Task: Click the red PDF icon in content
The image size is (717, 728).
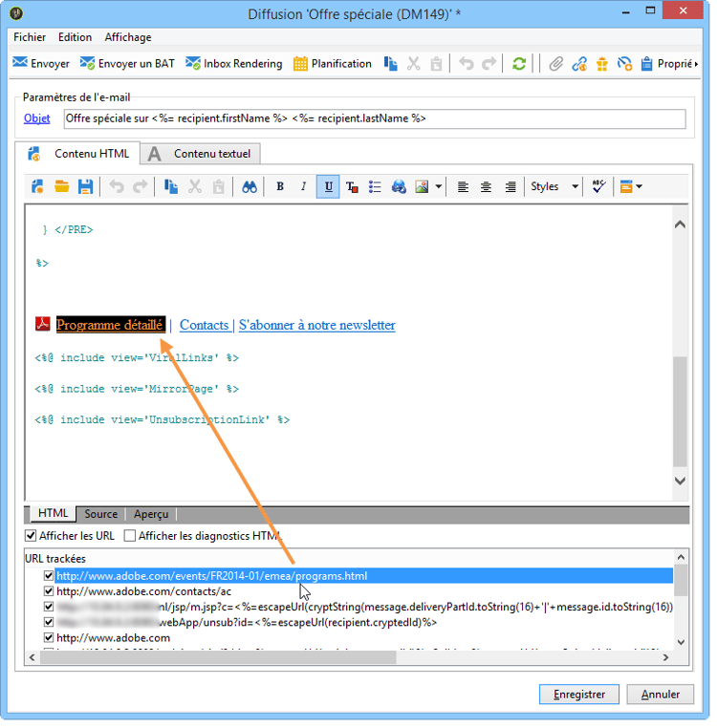Action: coord(43,324)
